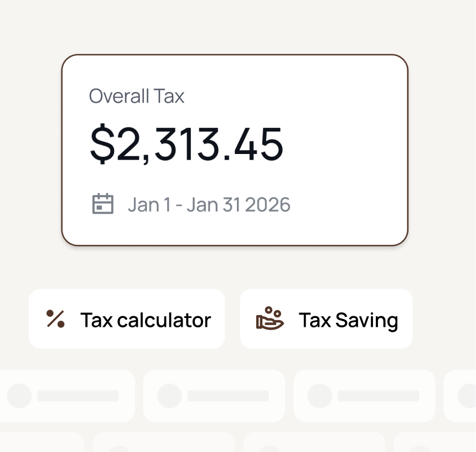This screenshot has width=476, height=452.
Task: Click the percent icon beside Tax calculator
Action: [x=55, y=319]
